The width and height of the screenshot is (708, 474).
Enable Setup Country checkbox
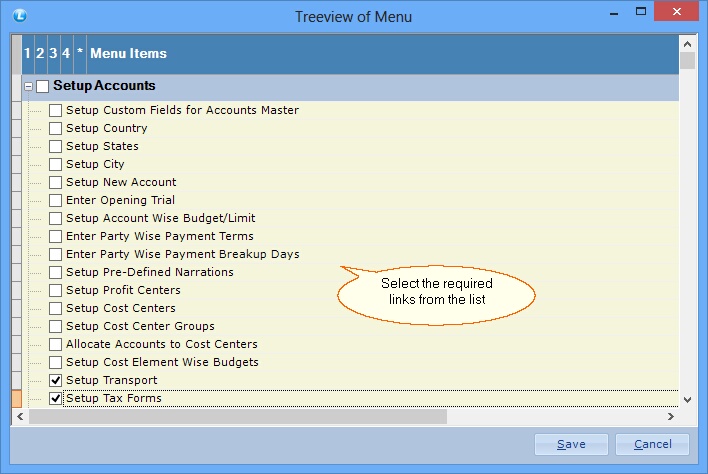(x=56, y=129)
